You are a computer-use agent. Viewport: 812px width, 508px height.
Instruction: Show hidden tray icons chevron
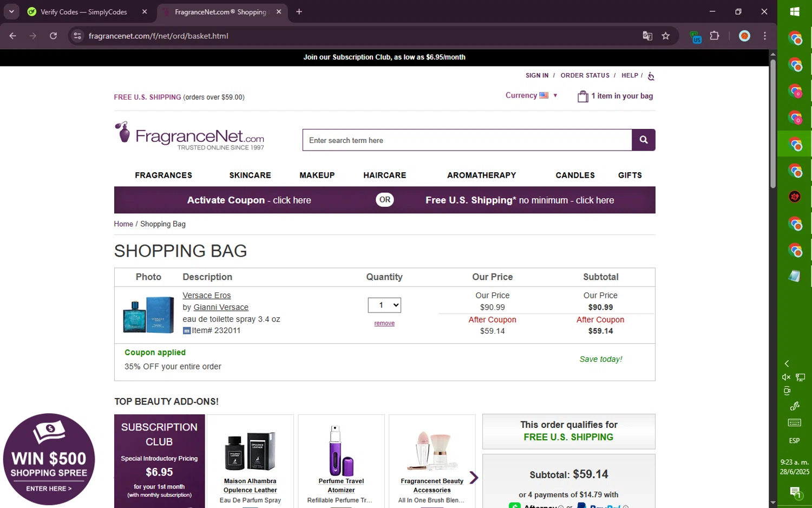pyautogui.click(x=787, y=363)
